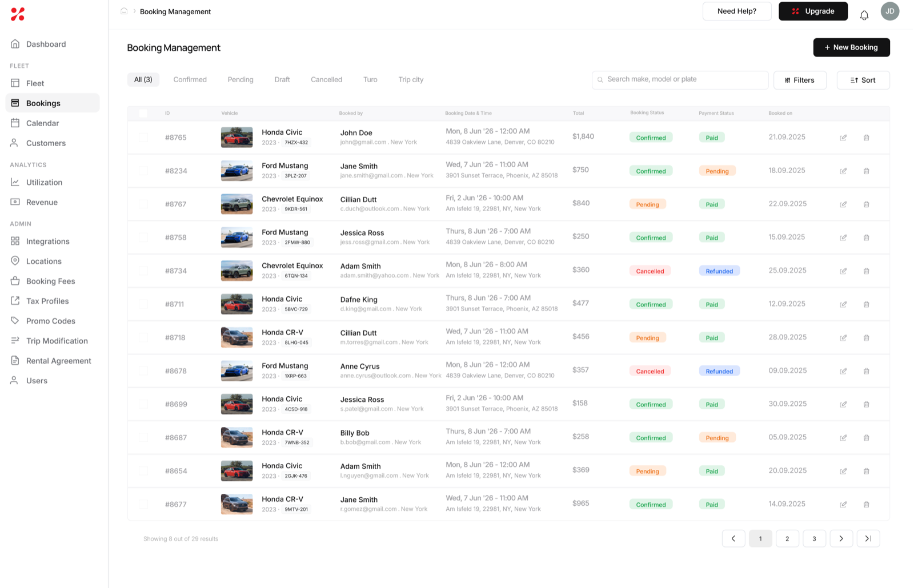Jump to the last results page
The height and width of the screenshot is (588, 914).
coord(868,538)
